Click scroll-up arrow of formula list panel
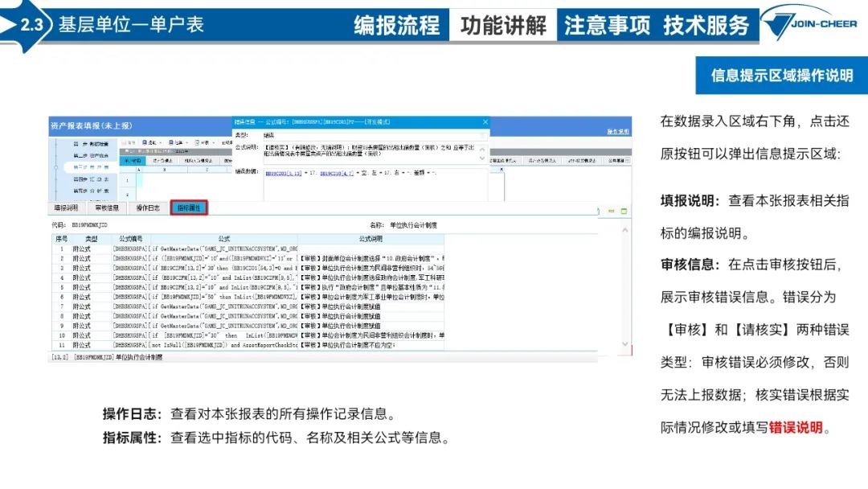Image resolution: width=868 pixels, height=489 pixels. pyautogui.click(x=625, y=230)
